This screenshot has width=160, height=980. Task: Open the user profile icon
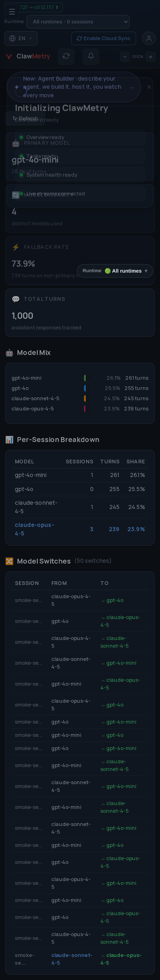point(149,38)
